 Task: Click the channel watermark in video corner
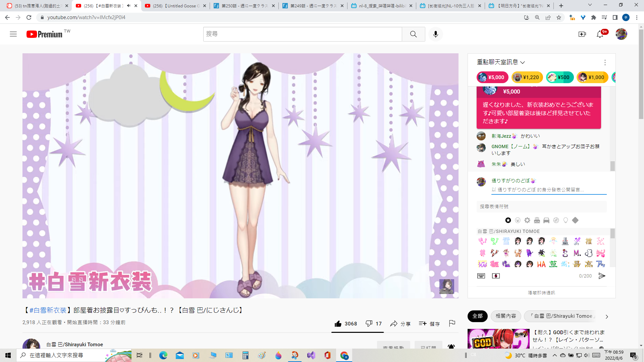446,287
